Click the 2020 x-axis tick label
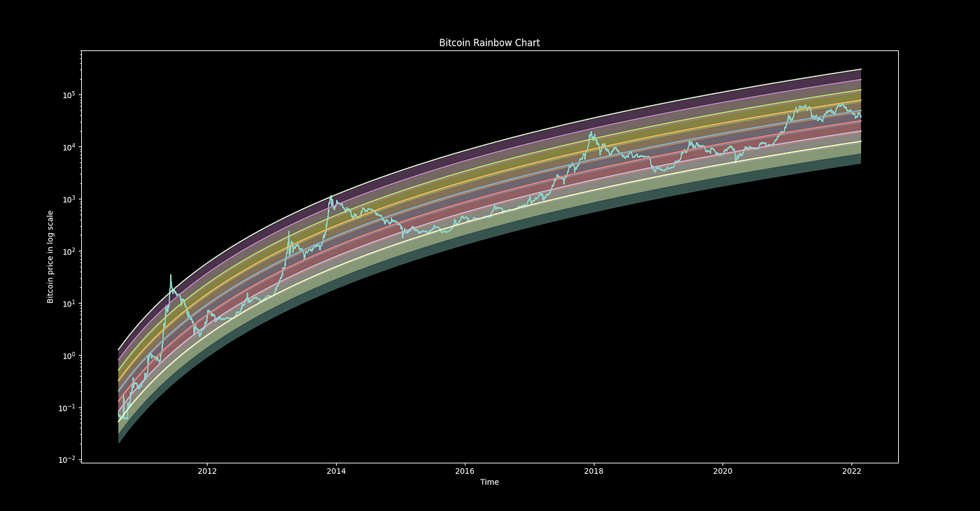980x511 pixels. (722, 471)
